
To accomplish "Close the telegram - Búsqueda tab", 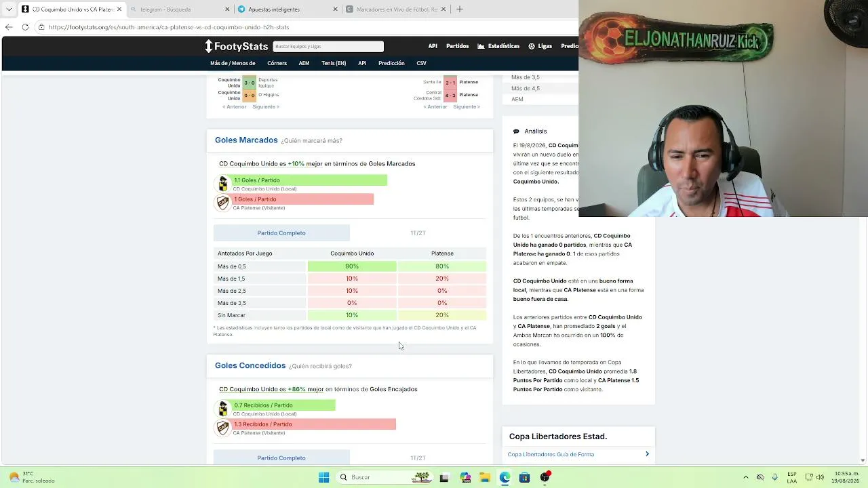I will pyautogui.click(x=227, y=9).
